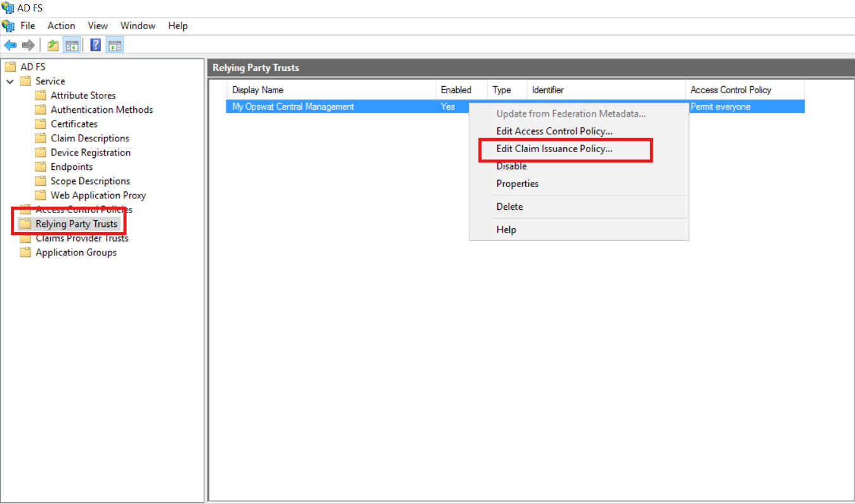
Task: Click the gray Forward arrow in toolbar
Action: (28, 45)
